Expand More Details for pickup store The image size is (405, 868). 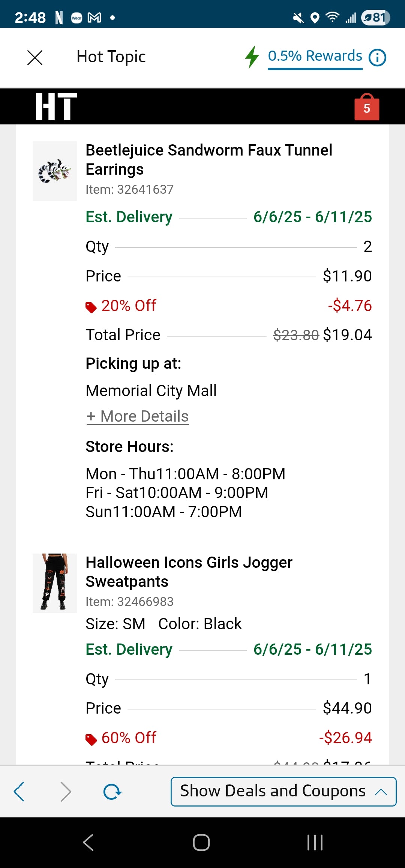point(137,416)
